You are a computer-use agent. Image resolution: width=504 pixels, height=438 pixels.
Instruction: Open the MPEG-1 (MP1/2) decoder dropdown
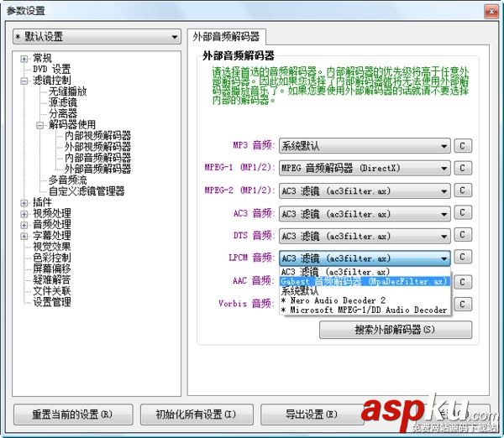coord(365,169)
